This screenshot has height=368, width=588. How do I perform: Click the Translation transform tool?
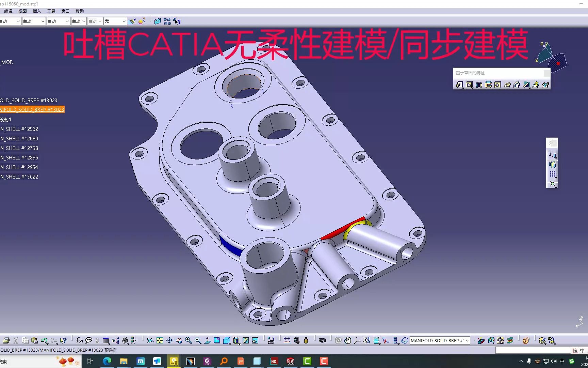553,155
